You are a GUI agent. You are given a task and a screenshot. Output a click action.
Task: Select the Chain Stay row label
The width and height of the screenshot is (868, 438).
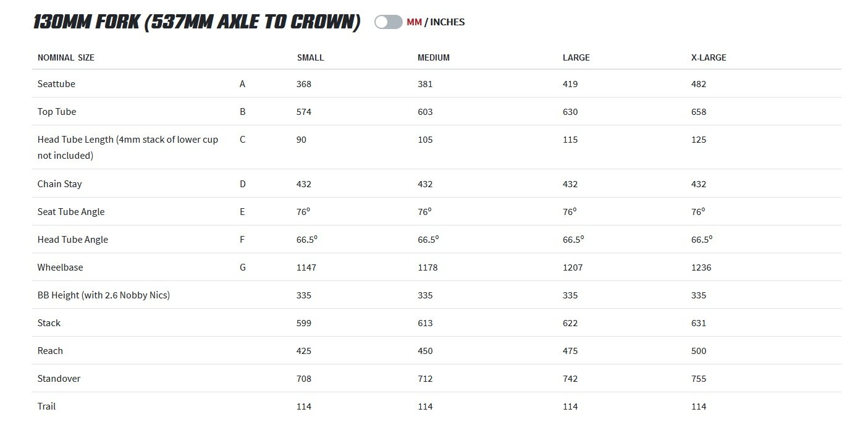59,184
